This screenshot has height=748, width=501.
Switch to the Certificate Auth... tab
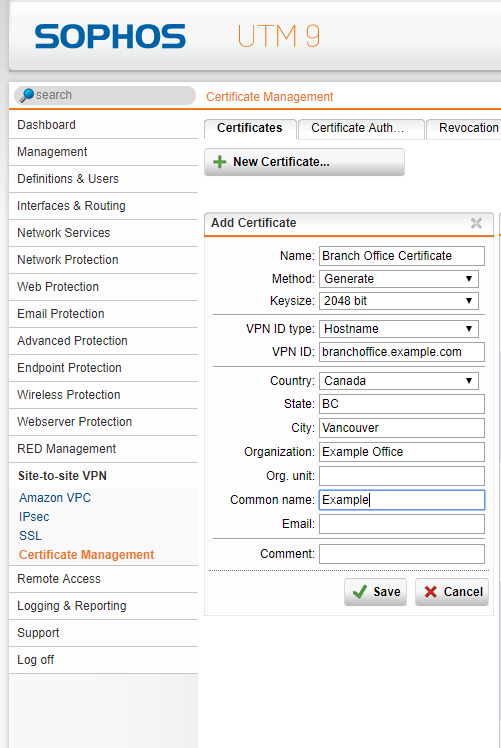pos(361,128)
